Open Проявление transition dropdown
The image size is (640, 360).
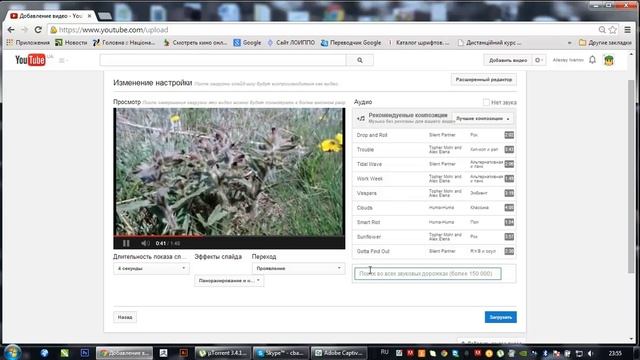298,269
